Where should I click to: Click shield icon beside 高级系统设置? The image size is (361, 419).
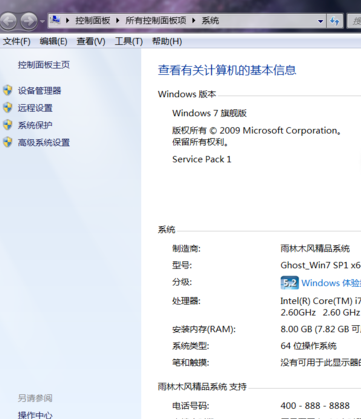pyautogui.click(x=8, y=142)
